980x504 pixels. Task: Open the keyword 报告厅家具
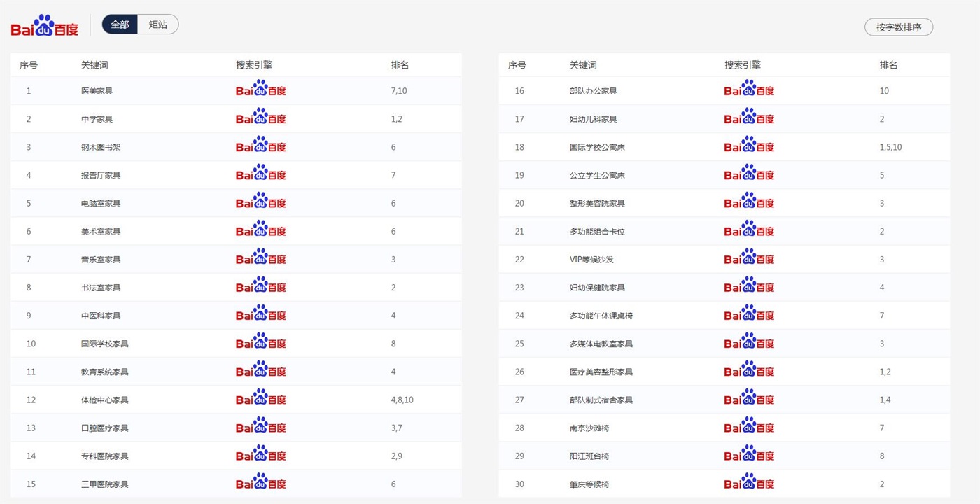tap(101, 175)
